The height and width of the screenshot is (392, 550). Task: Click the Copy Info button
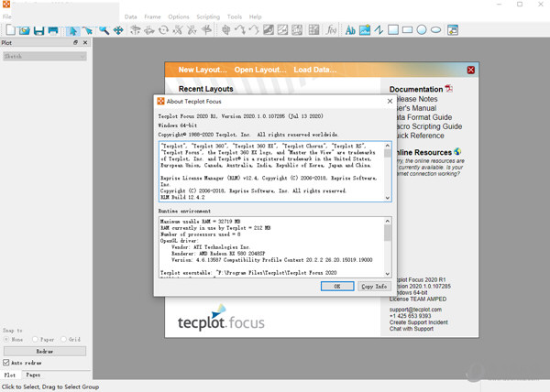tap(374, 286)
